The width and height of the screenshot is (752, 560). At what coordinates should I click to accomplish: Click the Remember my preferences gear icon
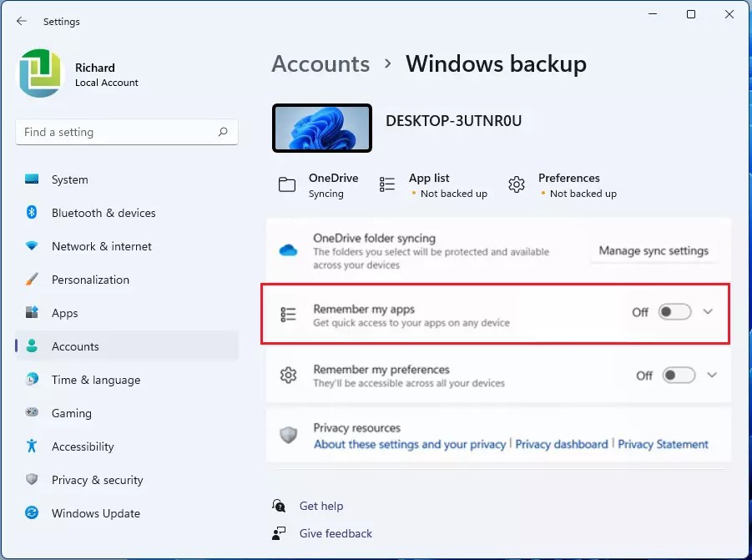coord(288,375)
